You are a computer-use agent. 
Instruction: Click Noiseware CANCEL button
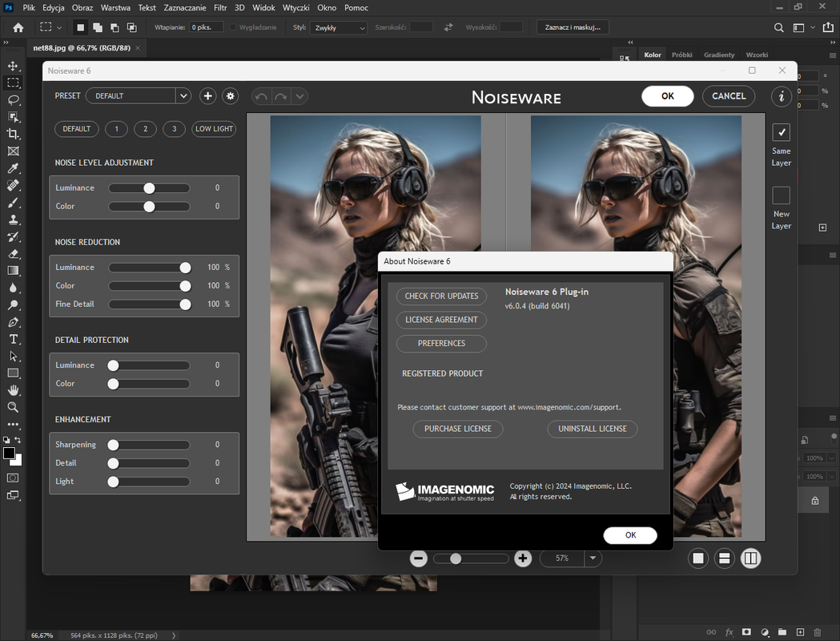tap(729, 96)
